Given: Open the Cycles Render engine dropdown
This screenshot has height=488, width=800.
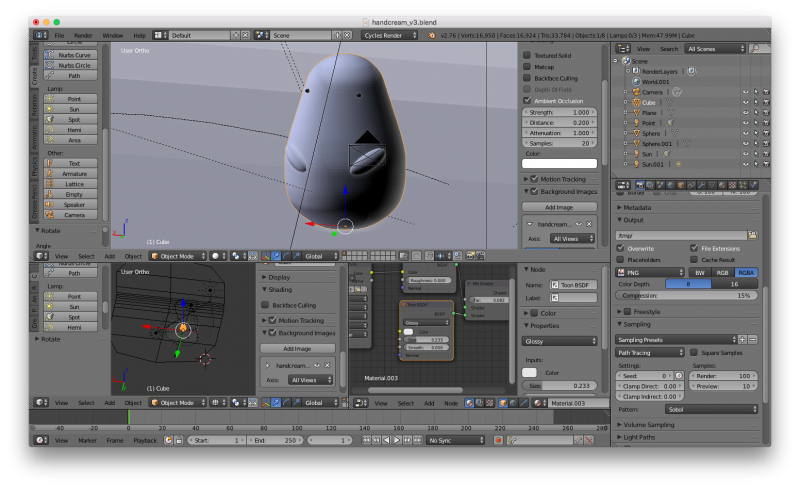Looking at the screenshot, I should (390, 35).
